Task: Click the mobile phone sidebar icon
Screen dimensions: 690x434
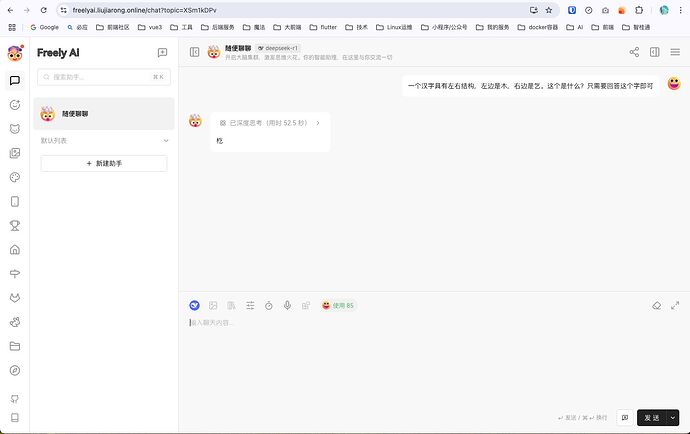Action: 15,202
